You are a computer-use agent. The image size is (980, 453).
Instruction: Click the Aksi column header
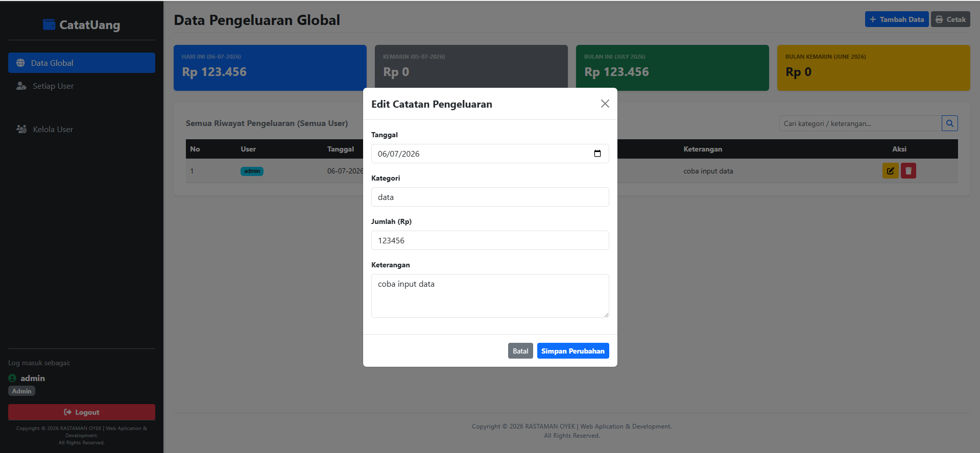coord(899,149)
